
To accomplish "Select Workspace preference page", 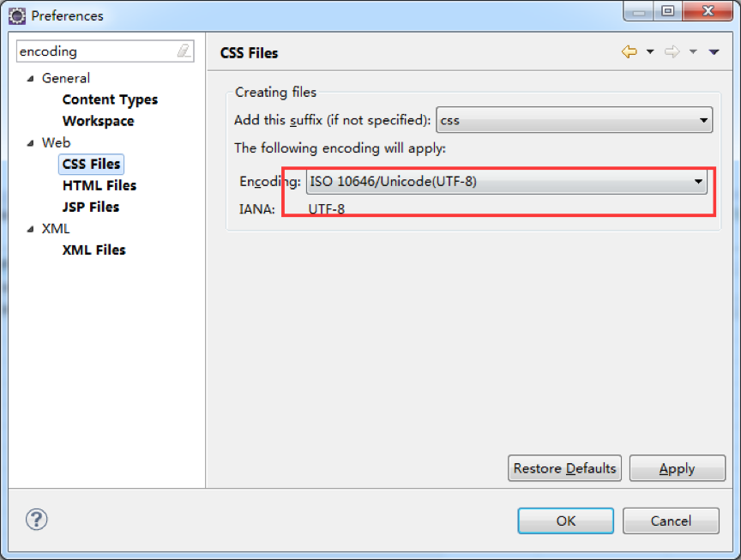I will click(98, 121).
